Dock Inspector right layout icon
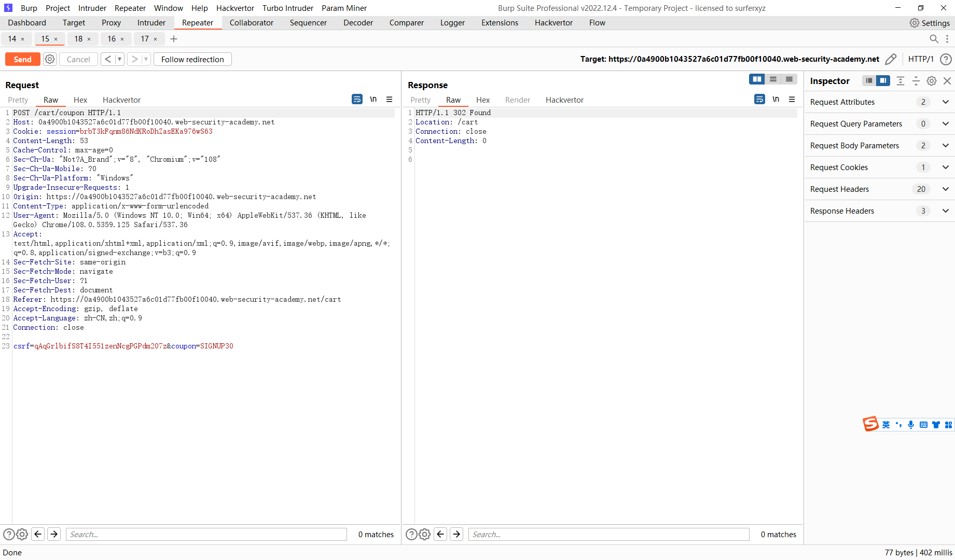 coord(883,81)
